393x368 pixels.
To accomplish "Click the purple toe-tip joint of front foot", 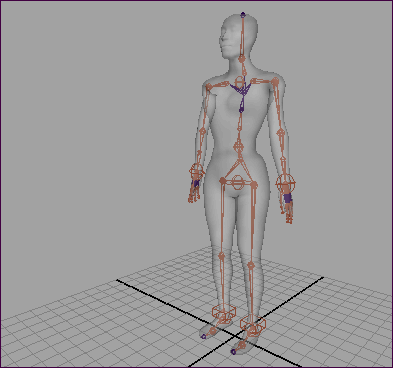I will 233,351.
